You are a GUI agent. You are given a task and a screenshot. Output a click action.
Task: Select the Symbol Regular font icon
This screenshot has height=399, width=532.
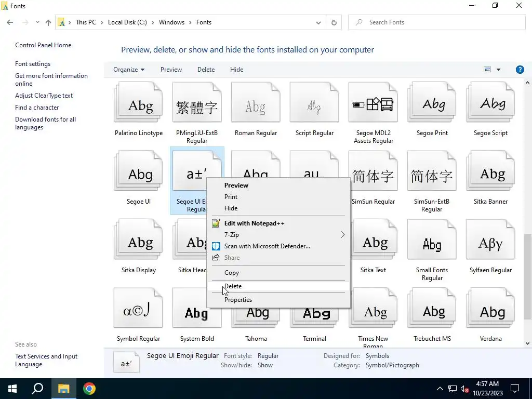(138, 308)
